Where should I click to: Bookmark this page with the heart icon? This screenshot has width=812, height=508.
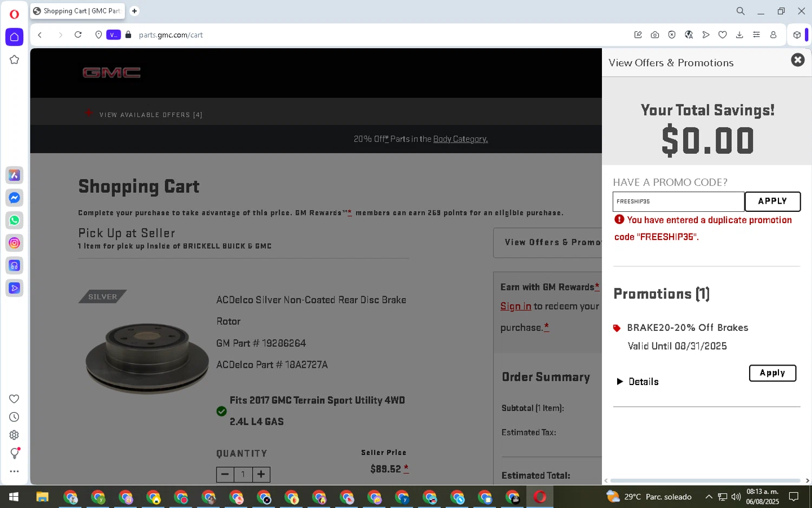click(722, 35)
